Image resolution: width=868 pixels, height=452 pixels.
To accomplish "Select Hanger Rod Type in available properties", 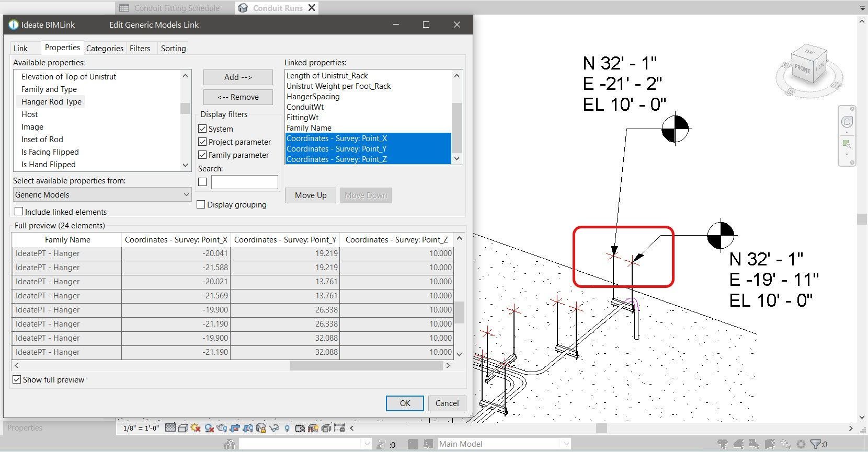I will (x=51, y=101).
